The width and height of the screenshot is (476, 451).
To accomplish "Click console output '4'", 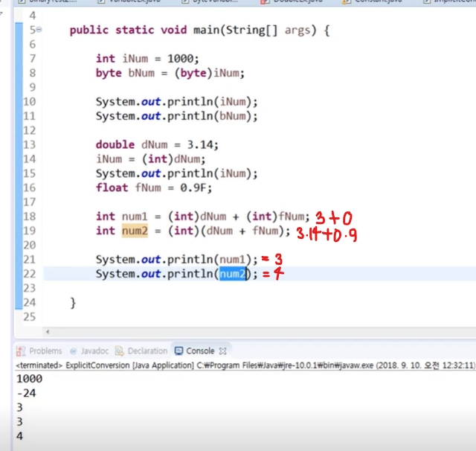I will click(20, 436).
